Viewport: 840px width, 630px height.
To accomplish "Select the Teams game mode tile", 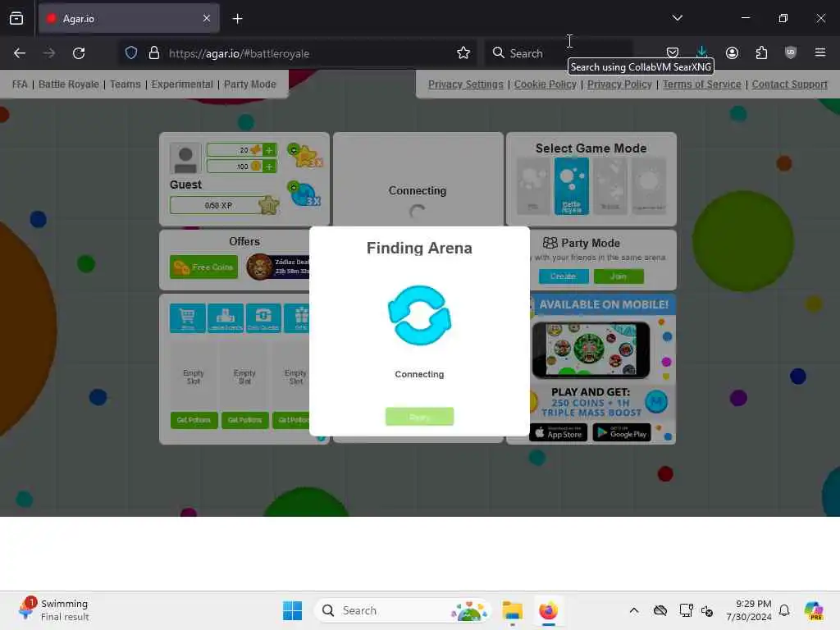I will 610,186.
